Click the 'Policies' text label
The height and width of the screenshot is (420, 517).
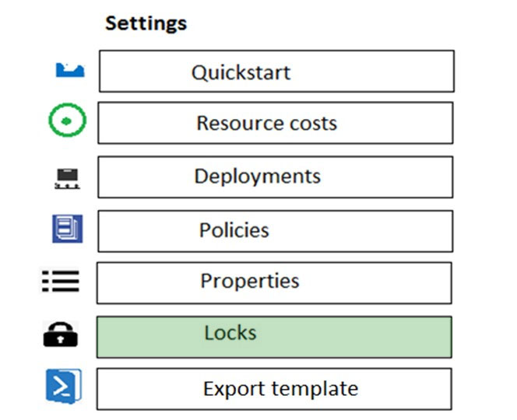[234, 230]
